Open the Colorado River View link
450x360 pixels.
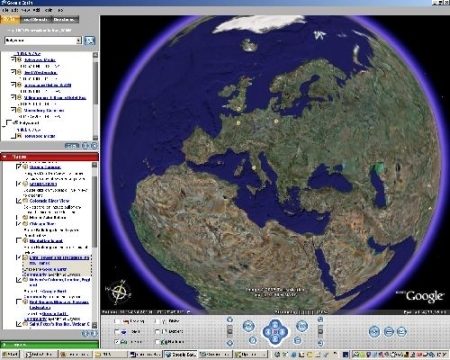[49, 201]
